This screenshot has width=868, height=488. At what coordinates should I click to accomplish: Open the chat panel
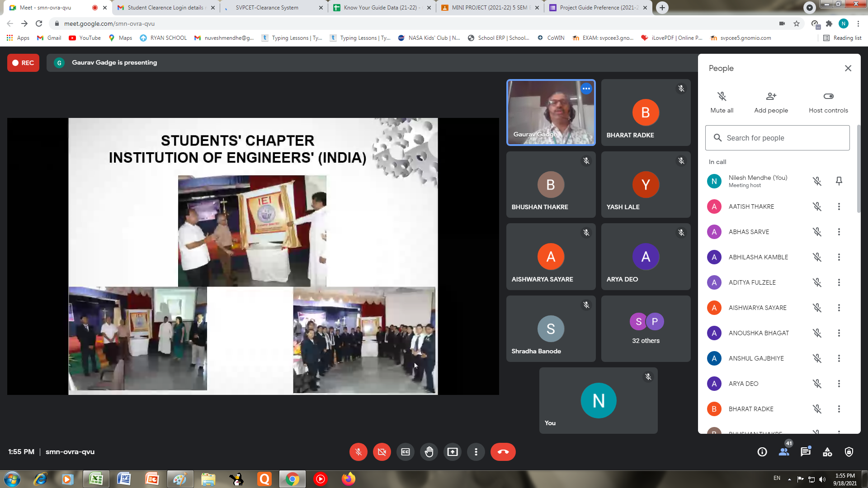pyautogui.click(x=806, y=452)
